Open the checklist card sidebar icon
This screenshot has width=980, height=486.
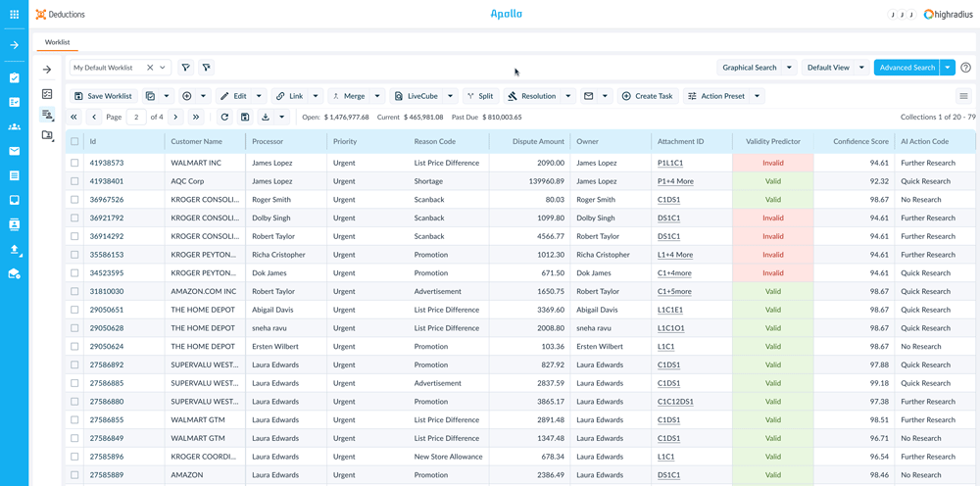click(x=15, y=103)
